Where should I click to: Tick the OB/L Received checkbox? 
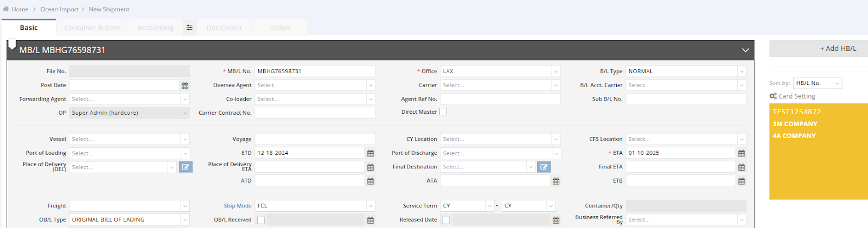[x=261, y=220]
